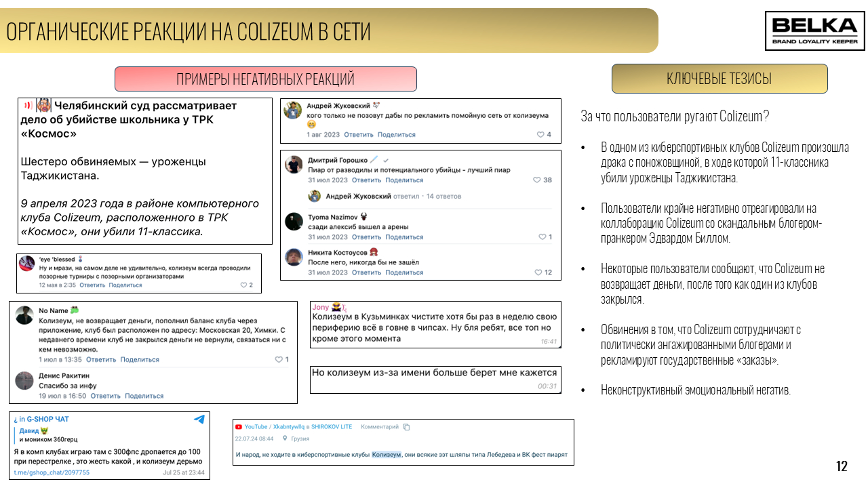Screen dimensions: 868x488
Task: Click the 'Но колизеум из-за имени больше берет' message
Action: 434,373
